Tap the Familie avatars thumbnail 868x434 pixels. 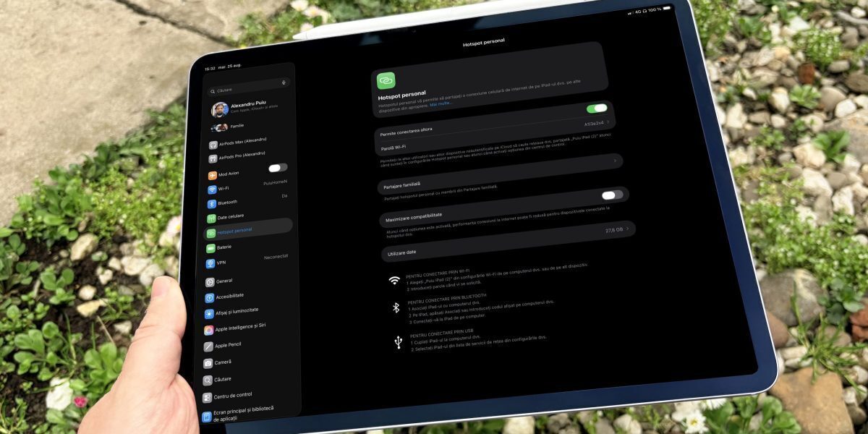pyautogui.click(x=219, y=128)
